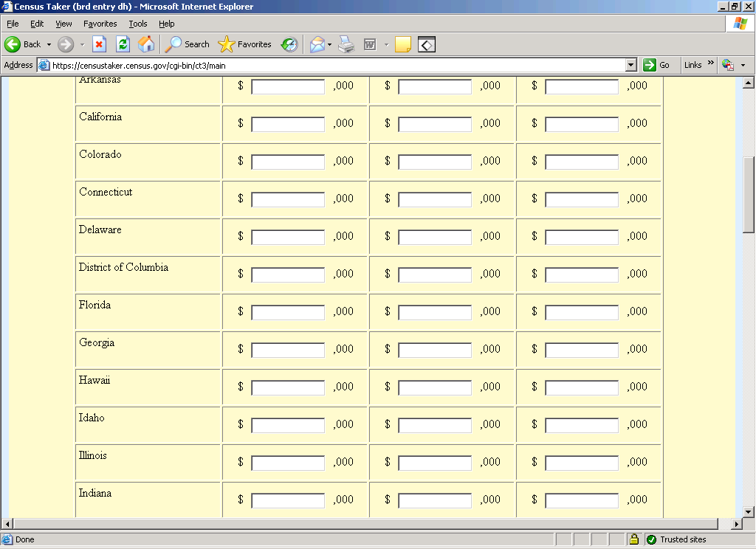
Task: Click the Mail envelope icon
Action: (x=317, y=44)
